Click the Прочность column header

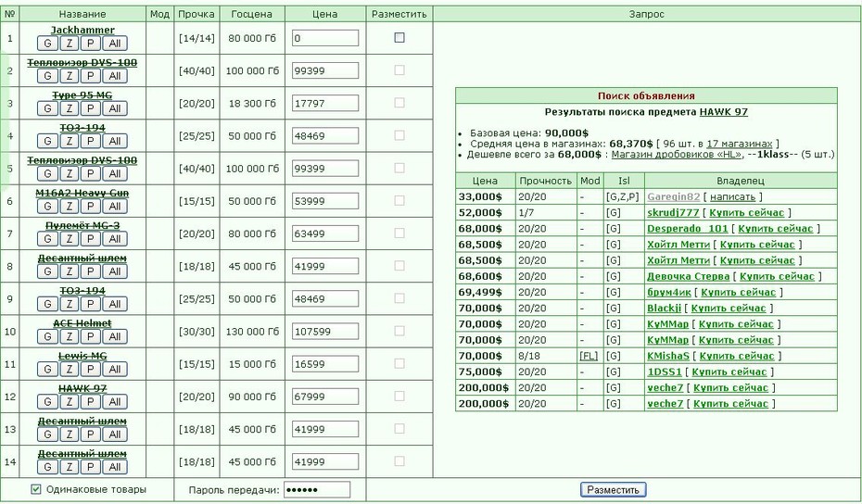(545, 181)
